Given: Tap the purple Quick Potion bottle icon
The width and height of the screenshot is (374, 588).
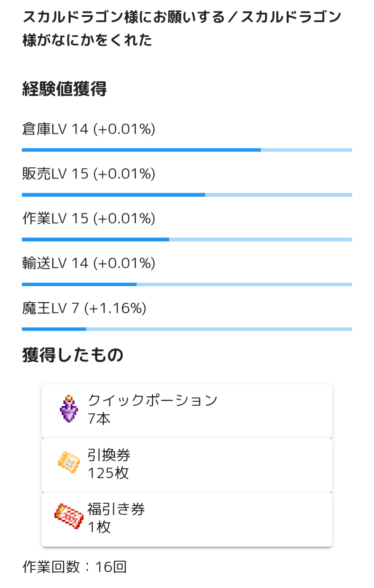Looking at the screenshot, I should click(x=69, y=409).
